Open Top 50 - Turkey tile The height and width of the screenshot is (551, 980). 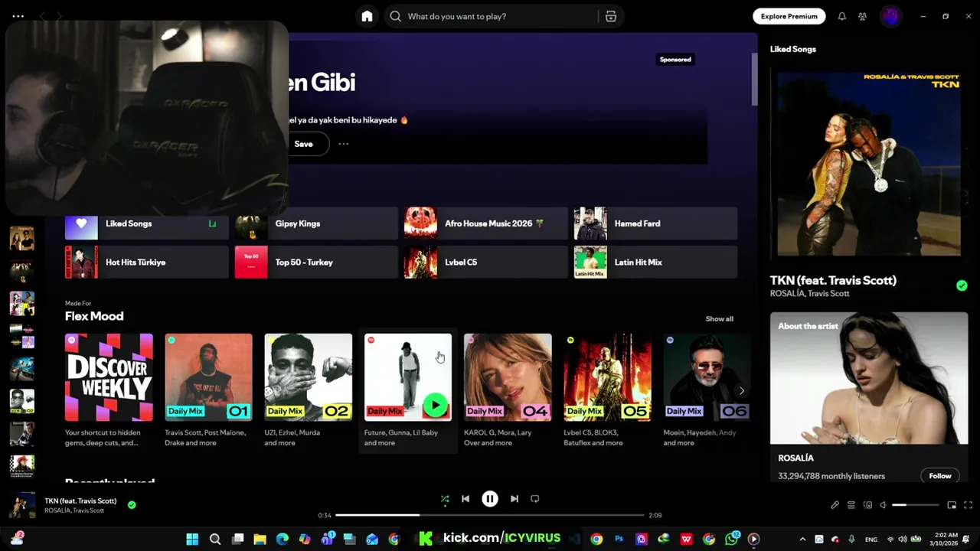(316, 262)
